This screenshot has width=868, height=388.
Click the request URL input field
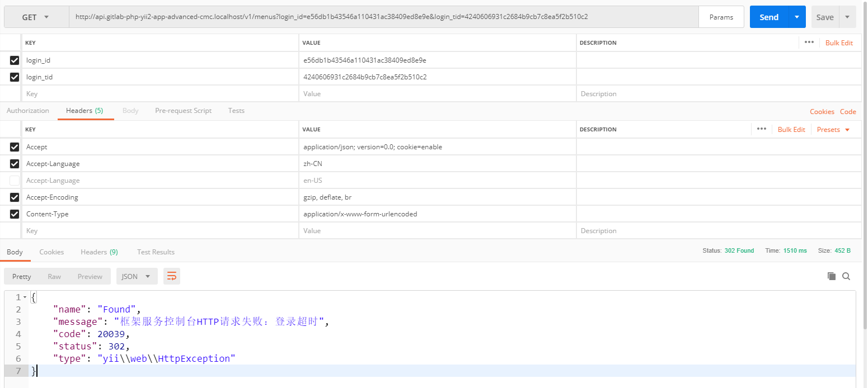[383, 17]
